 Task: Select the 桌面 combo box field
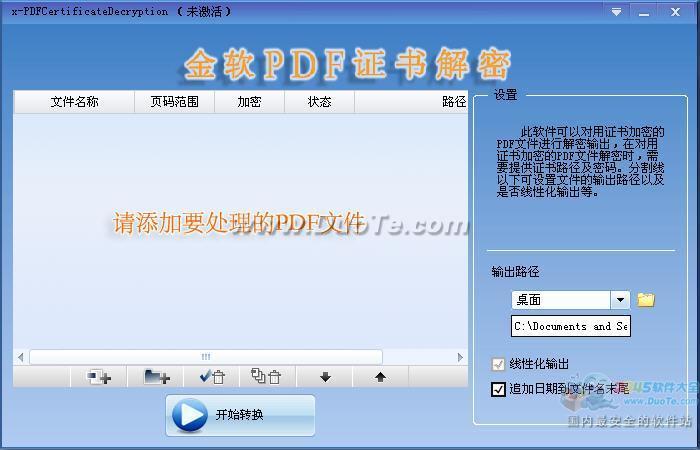(x=560, y=300)
